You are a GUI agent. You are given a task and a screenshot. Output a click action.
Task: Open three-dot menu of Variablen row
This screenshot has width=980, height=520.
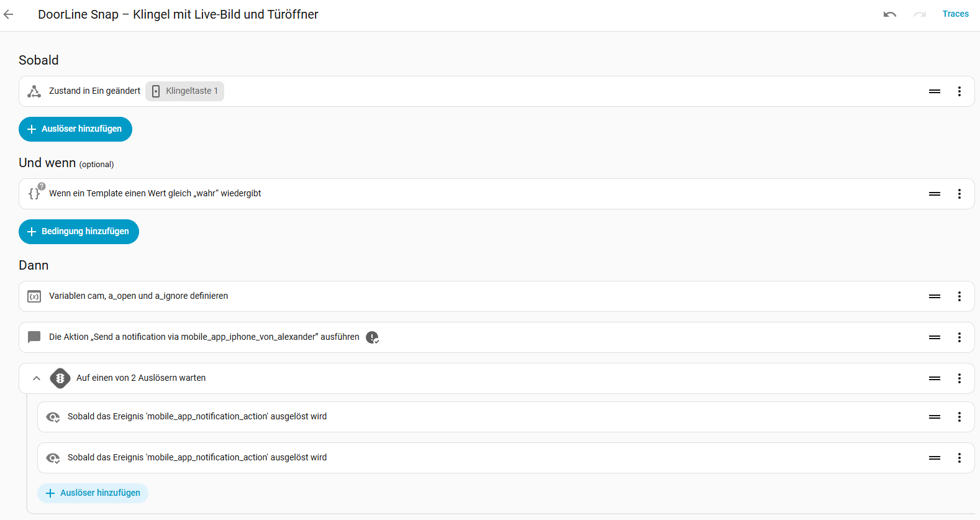pyautogui.click(x=960, y=296)
